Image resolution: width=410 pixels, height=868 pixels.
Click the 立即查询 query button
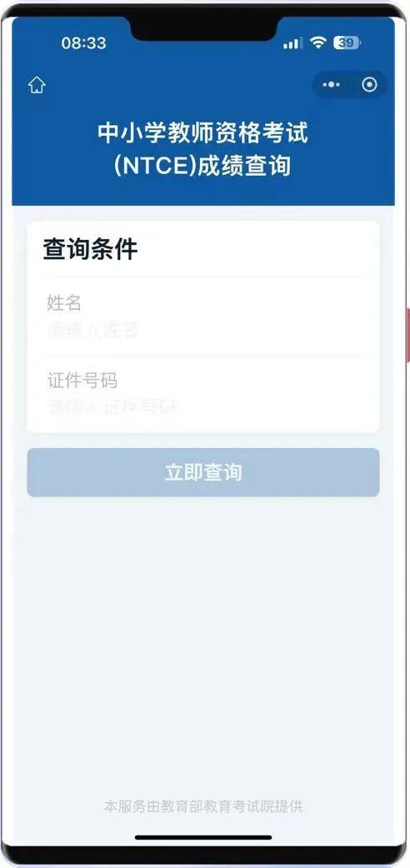click(x=203, y=472)
